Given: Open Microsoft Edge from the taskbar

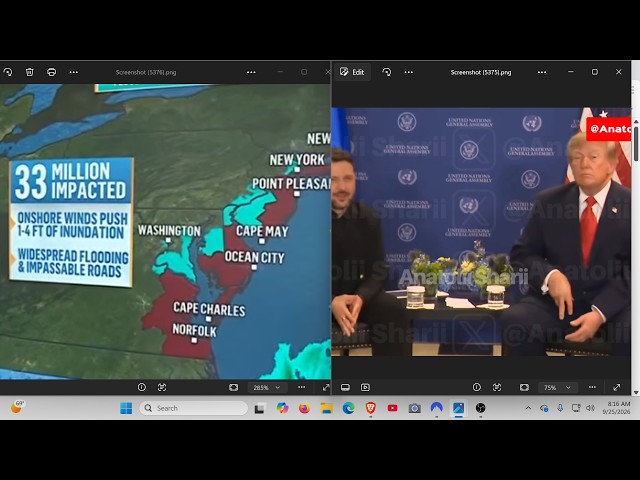Looking at the screenshot, I should pos(349,408).
